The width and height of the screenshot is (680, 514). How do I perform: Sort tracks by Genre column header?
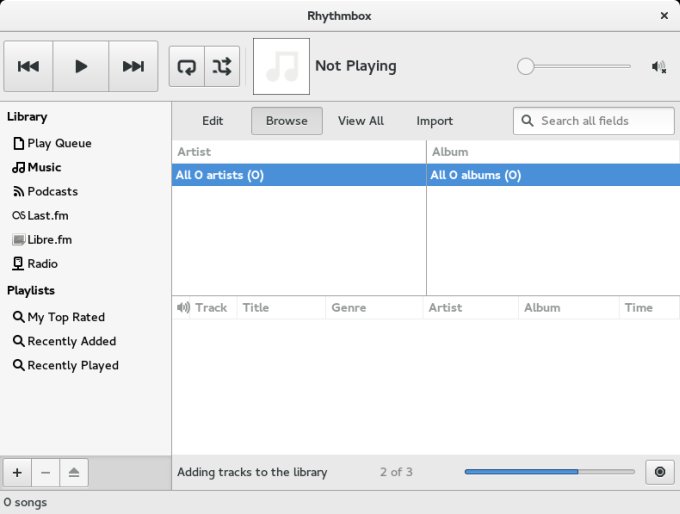coord(349,308)
